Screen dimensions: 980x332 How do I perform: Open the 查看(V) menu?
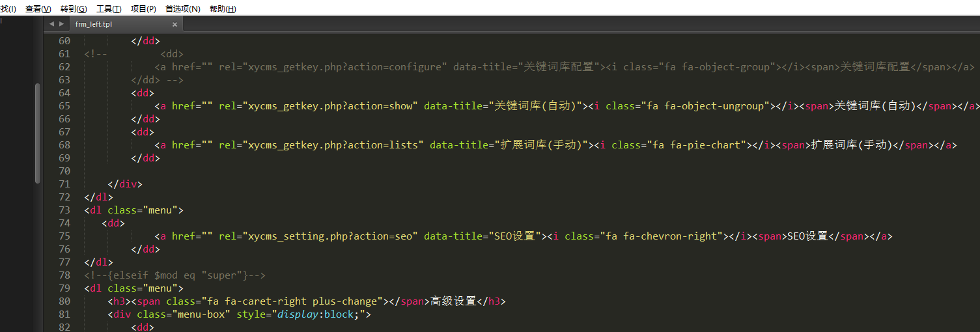[x=38, y=8]
